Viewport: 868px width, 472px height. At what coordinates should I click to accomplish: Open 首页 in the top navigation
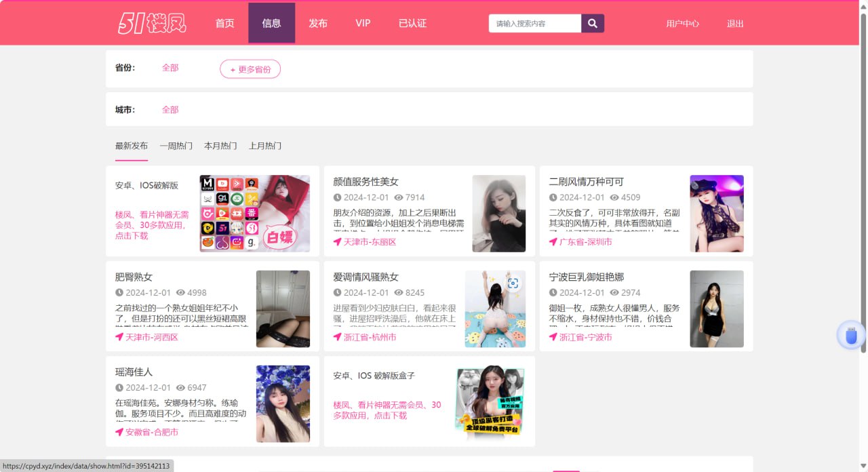point(224,23)
